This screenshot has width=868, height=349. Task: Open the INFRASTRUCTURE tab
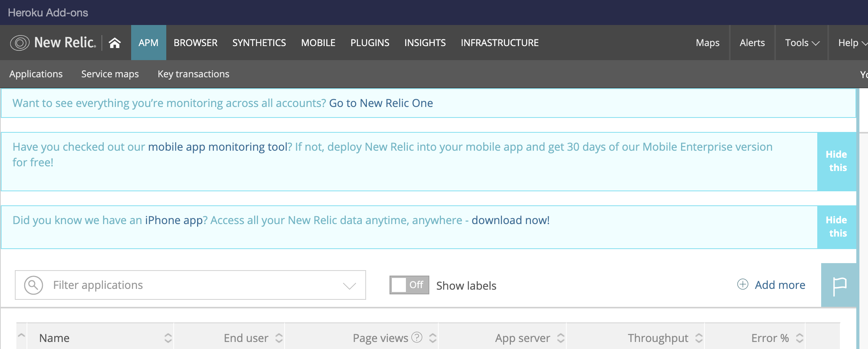tap(500, 43)
